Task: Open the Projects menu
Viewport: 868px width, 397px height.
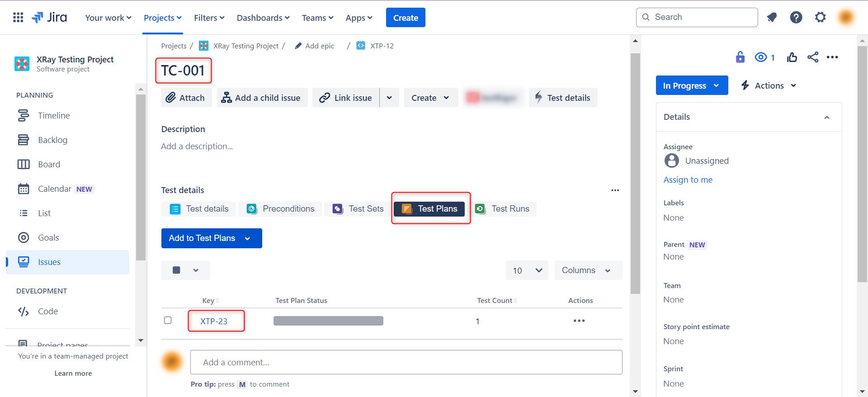Action: pos(162,18)
